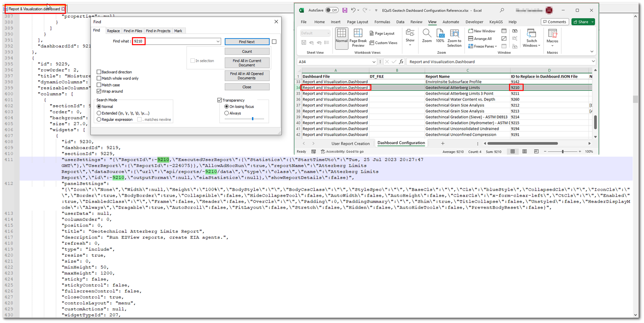Turn on AutoSave in Excel

click(x=332, y=10)
